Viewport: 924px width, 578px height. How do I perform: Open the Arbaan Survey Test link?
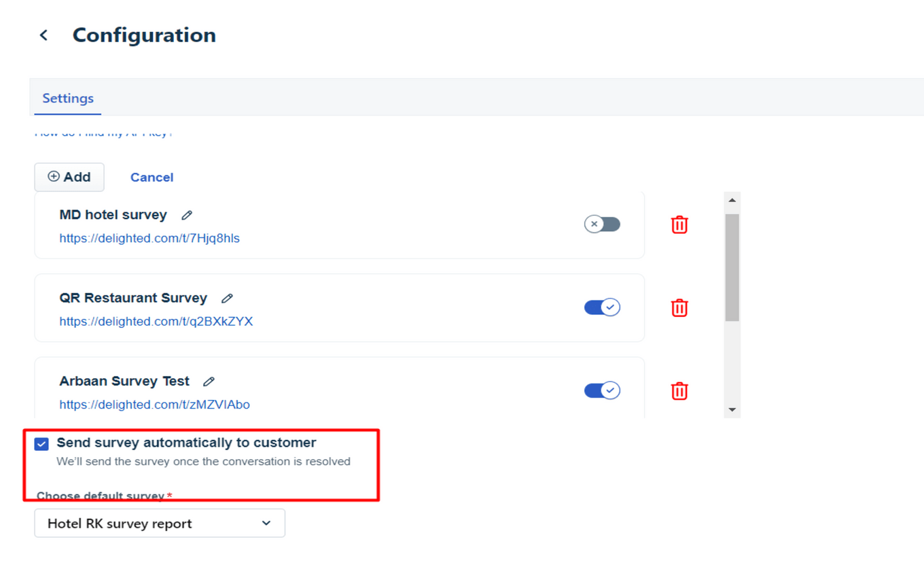point(154,405)
